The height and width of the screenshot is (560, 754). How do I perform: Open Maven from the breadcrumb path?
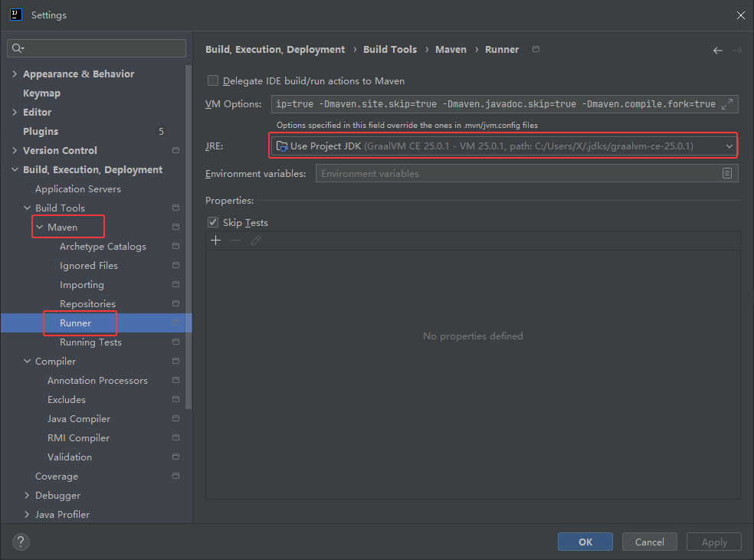[x=451, y=49]
